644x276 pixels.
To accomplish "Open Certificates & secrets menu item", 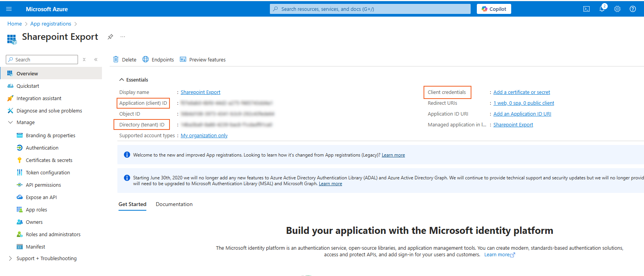I will tap(49, 160).
